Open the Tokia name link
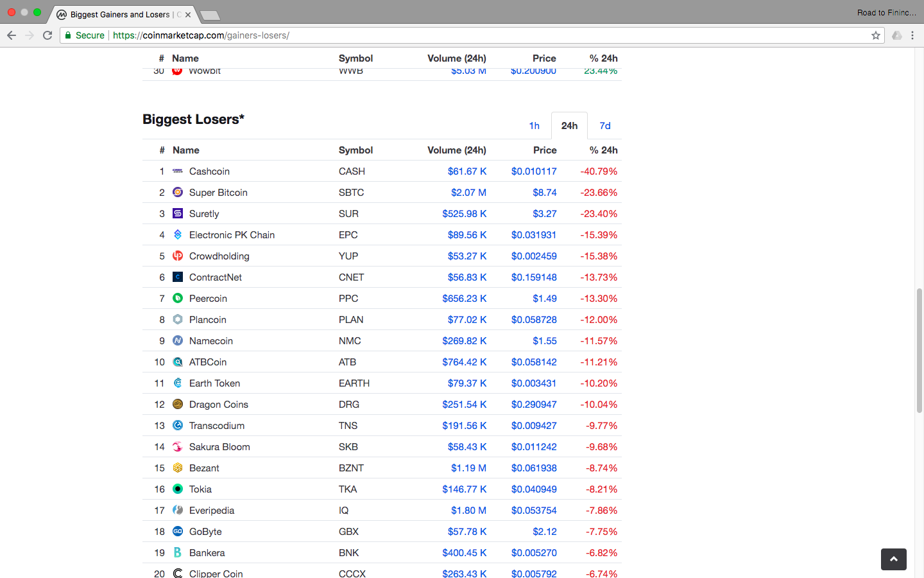Viewport: 924px width, 578px height. click(x=200, y=489)
